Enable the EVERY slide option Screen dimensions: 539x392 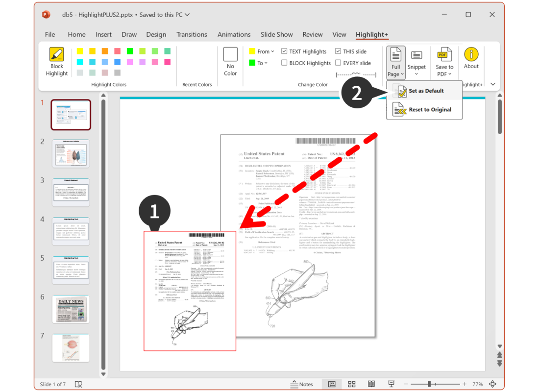point(338,63)
